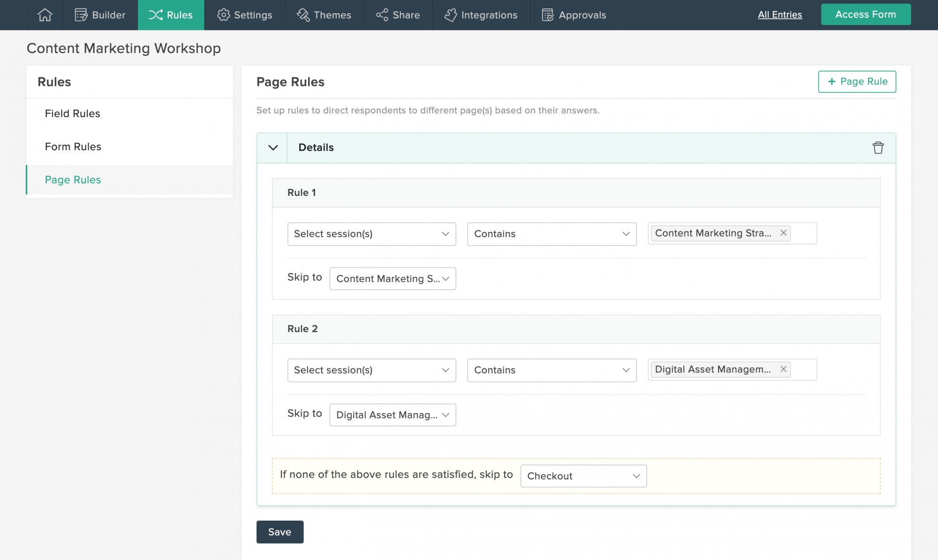Open the Checkout fallback dropdown
The image size is (938, 560).
point(583,476)
